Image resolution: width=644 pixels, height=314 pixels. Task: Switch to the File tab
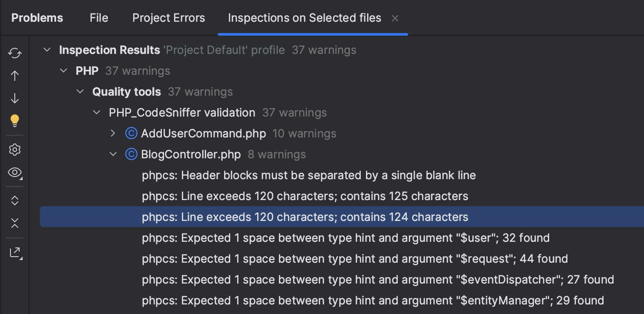tap(99, 18)
